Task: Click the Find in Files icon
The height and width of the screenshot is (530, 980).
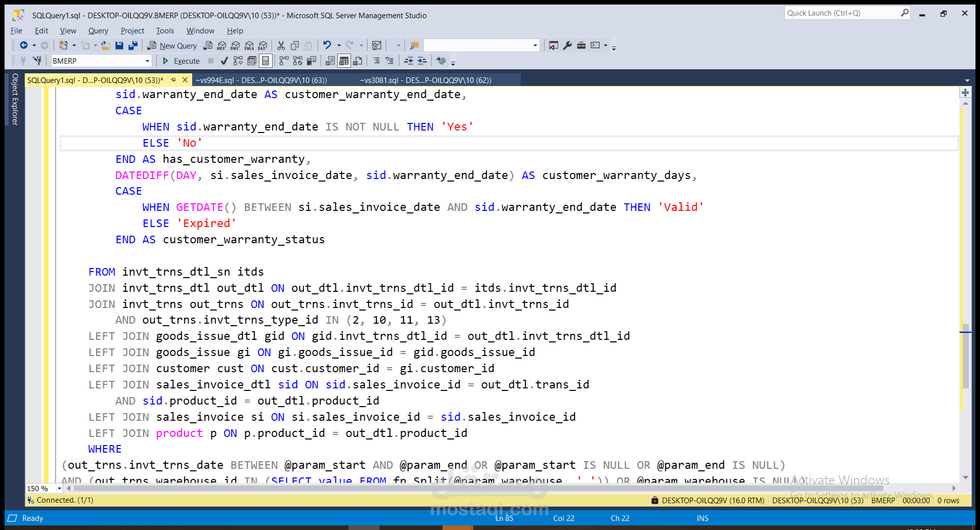Action: point(414,46)
